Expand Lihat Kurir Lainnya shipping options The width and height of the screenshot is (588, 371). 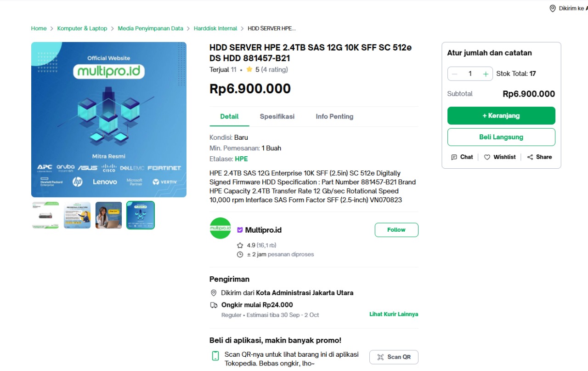pos(394,314)
